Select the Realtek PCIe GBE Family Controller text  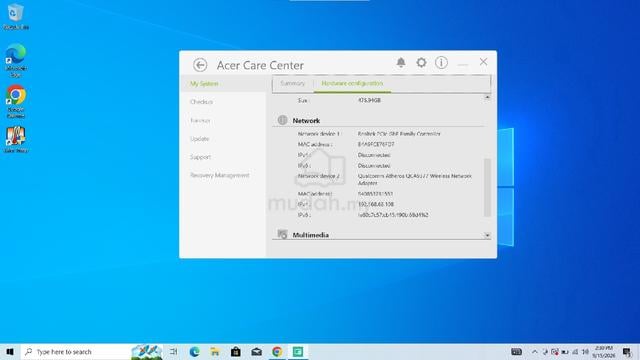(399, 133)
